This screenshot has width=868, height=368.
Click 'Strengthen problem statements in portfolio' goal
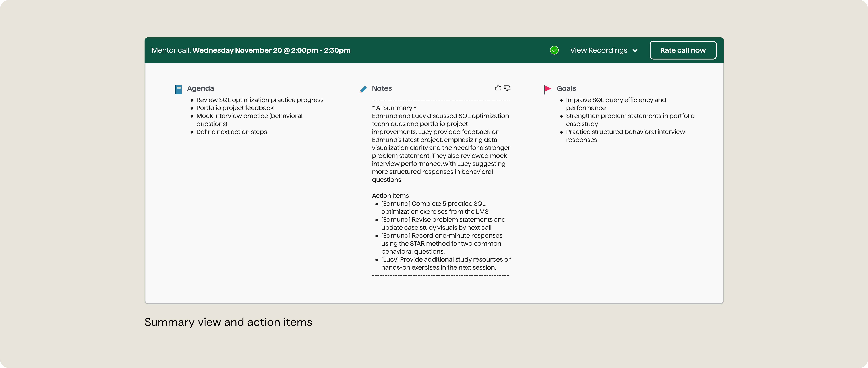pyautogui.click(x=630, y=120)
